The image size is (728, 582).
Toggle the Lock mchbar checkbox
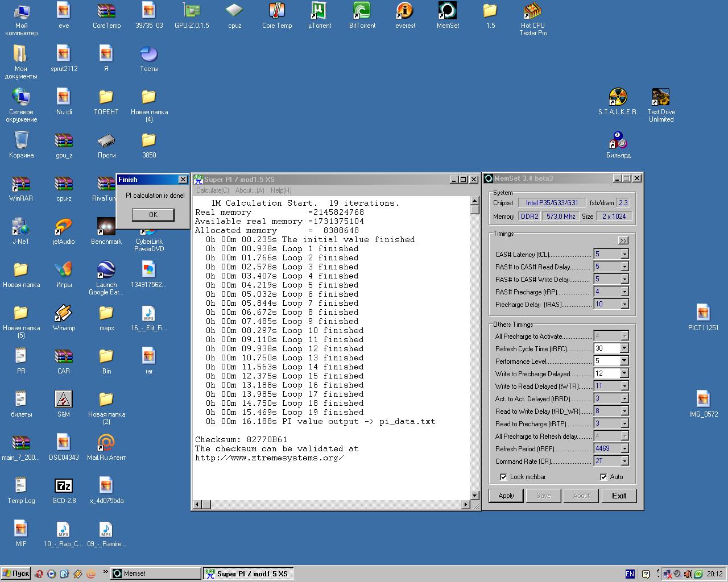[x=503, y=477]
